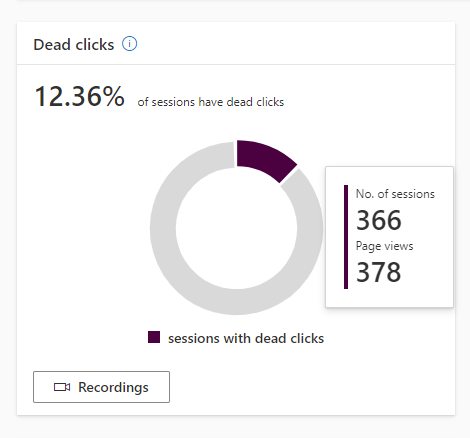Click the header bar beside the info icon

(293, 44)
